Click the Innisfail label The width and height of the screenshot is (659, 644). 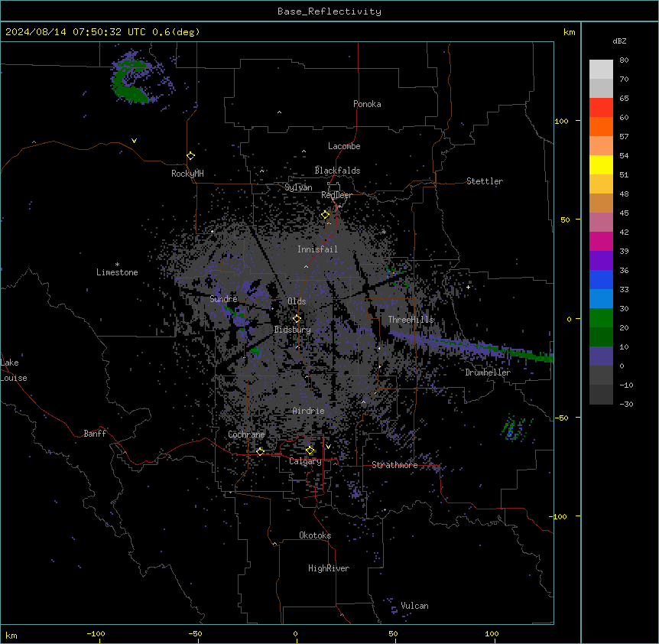click(x=318, y=249)
